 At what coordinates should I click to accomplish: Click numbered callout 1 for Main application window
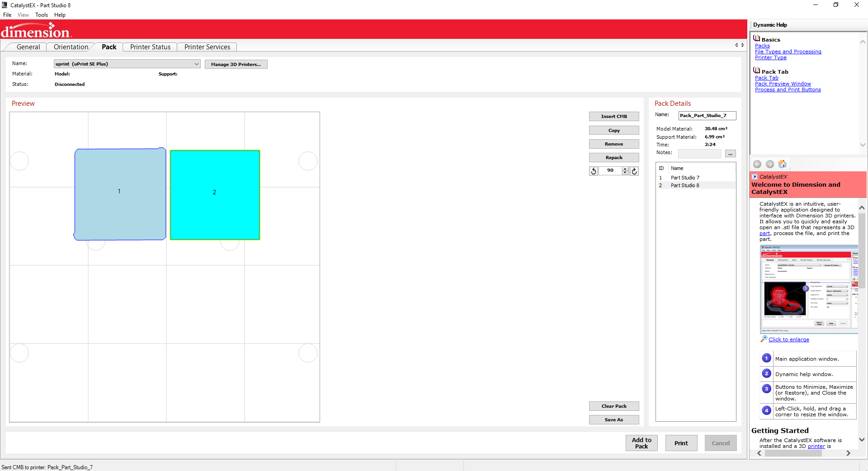[x=767, y=358]
